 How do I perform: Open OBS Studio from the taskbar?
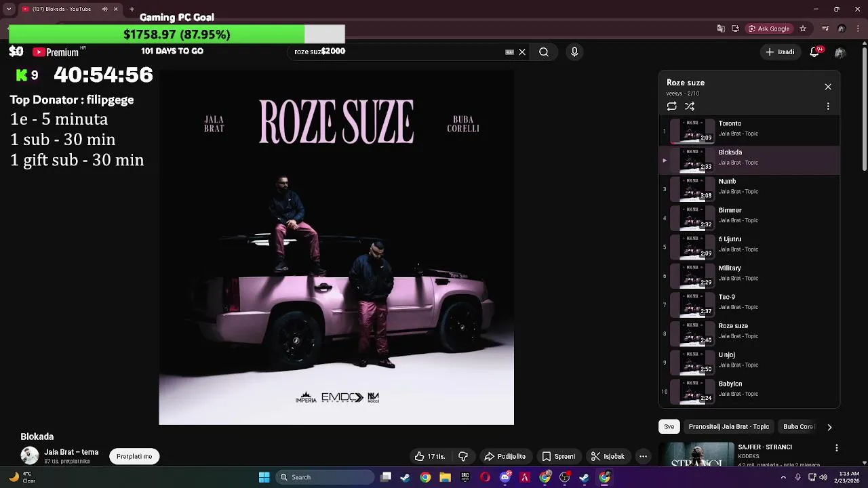point(564,477)
